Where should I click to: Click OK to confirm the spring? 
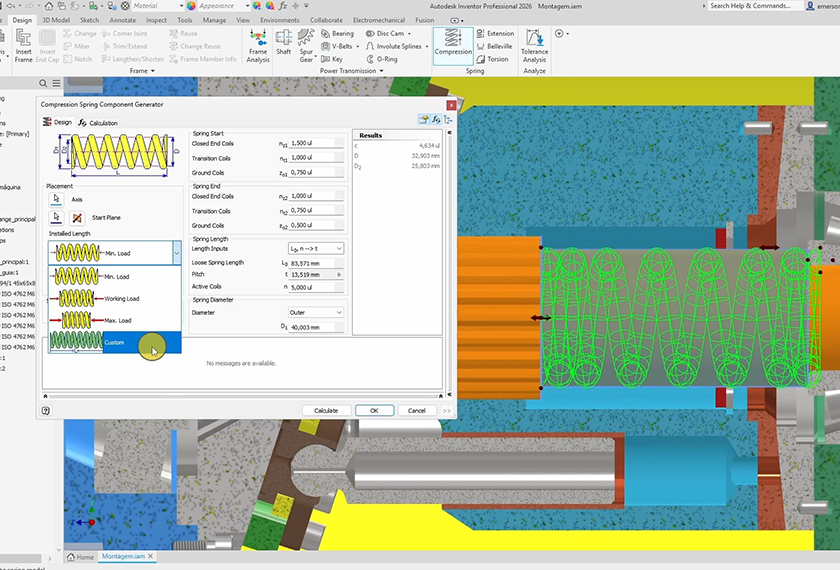point(373,410)
